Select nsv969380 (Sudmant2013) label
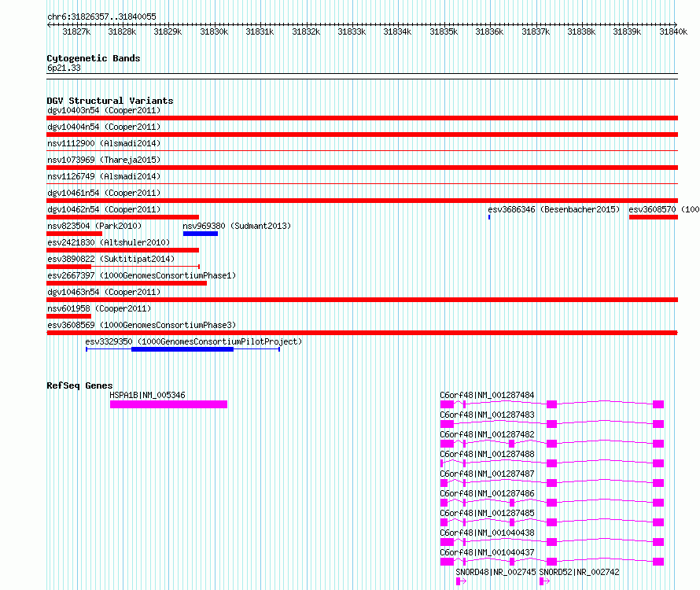Screen dimensions: 700x590 (x=237, y=226)
